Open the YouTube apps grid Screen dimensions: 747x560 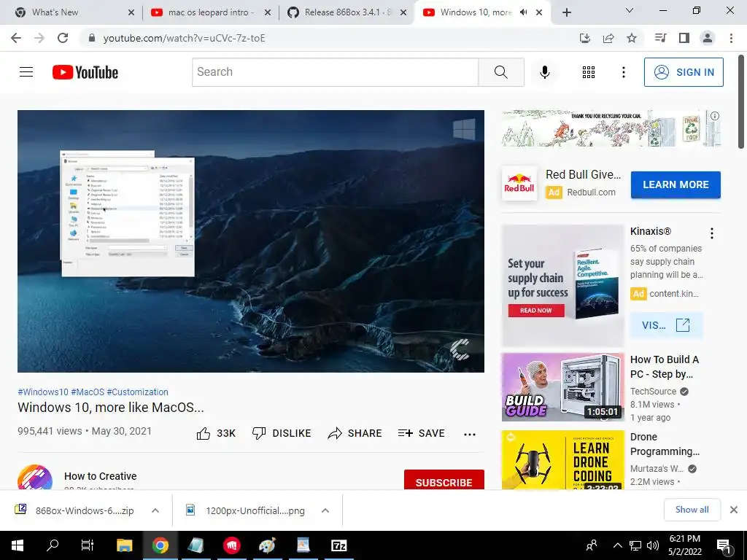(x=589, y=72)
